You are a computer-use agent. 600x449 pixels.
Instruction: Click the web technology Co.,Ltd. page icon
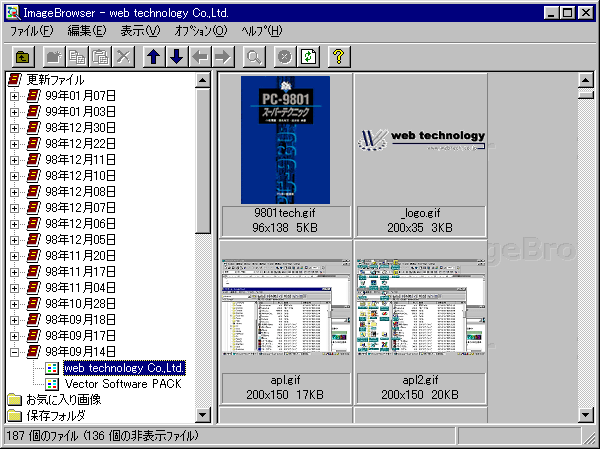click(52, 368)
